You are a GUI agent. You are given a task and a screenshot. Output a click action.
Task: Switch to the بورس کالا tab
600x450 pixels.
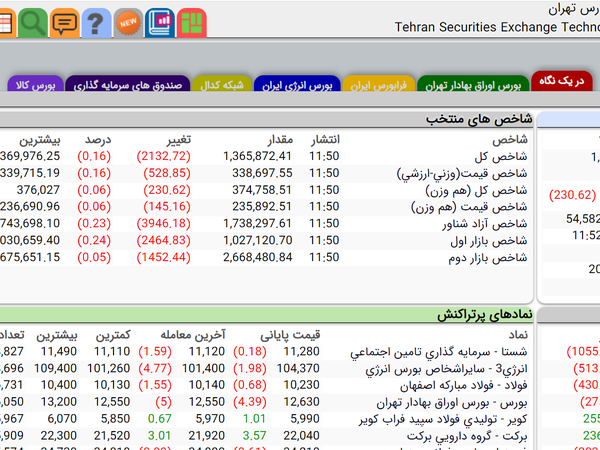[x=35, y=84]
